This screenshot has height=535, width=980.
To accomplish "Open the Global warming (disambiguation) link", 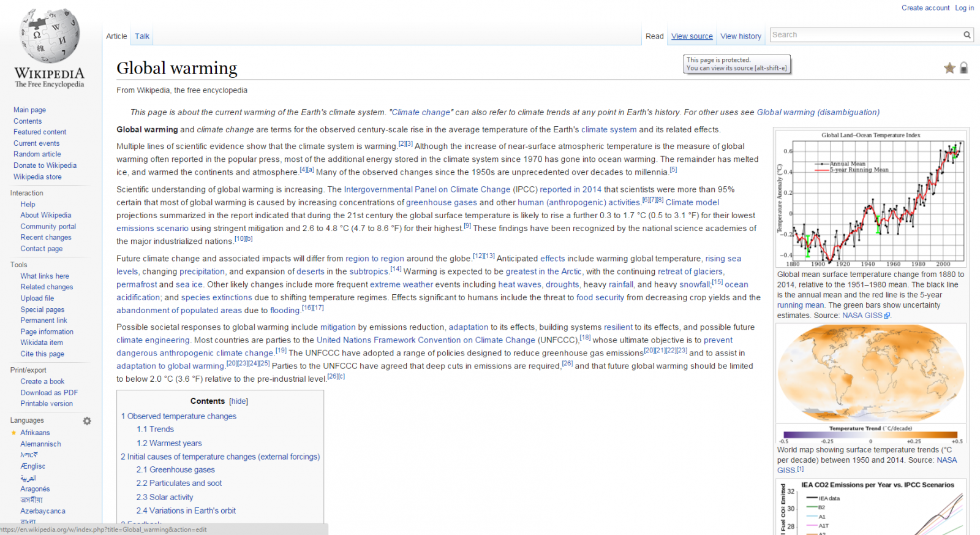I will click(818, 113).
